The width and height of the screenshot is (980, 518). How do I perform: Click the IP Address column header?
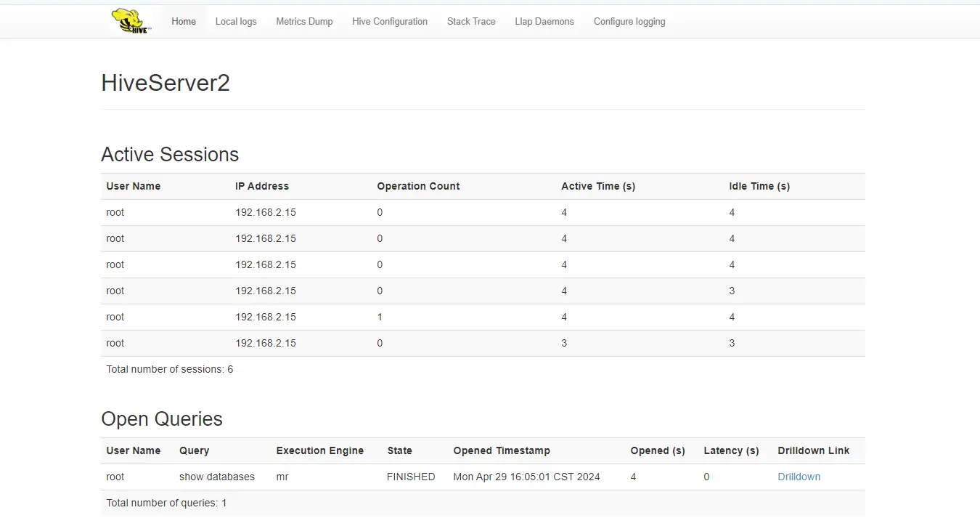click(x=262, y=187)
